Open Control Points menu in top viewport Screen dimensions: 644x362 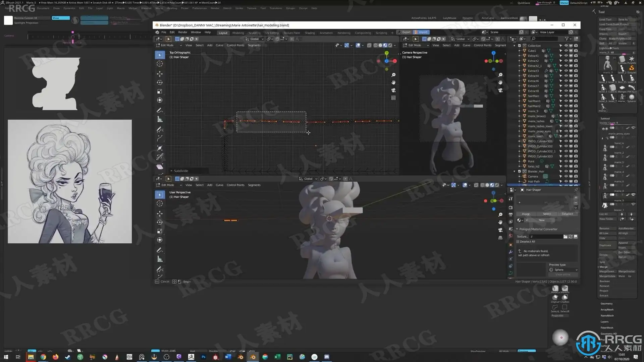(x=235, y=45)
